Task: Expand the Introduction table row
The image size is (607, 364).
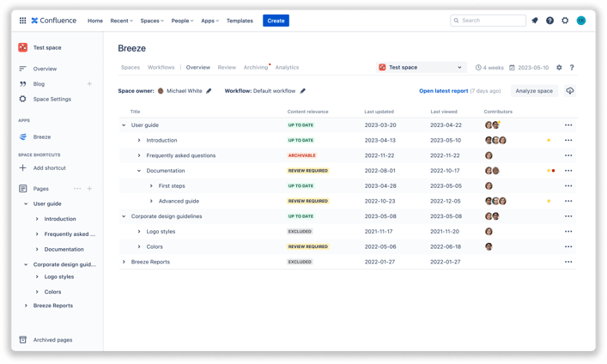Action: (x=139, y=140)
